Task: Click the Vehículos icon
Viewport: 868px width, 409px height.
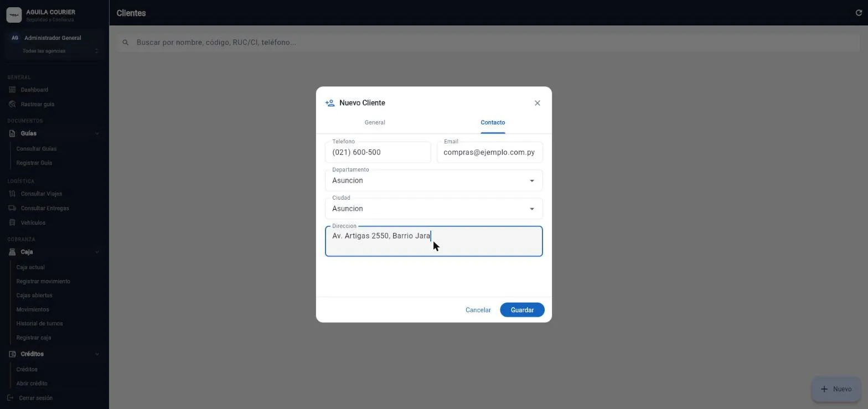Action: [x=12, y=222]
